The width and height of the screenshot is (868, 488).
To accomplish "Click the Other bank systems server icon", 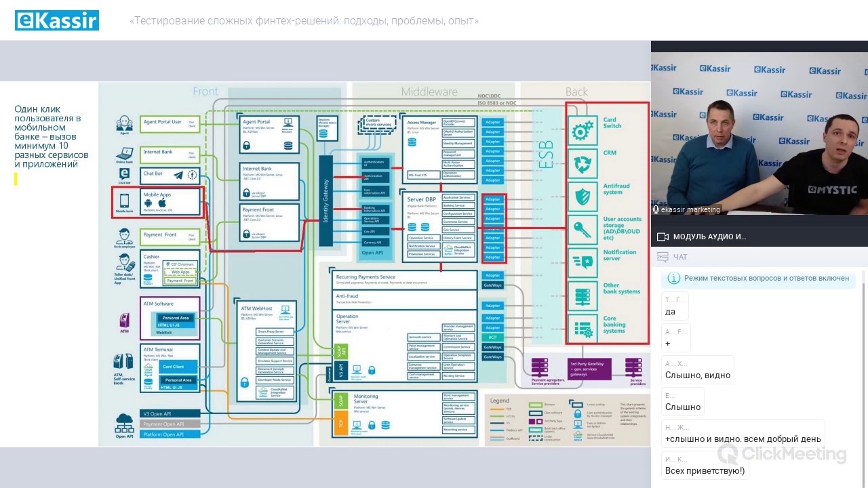I will click(581, 295).
